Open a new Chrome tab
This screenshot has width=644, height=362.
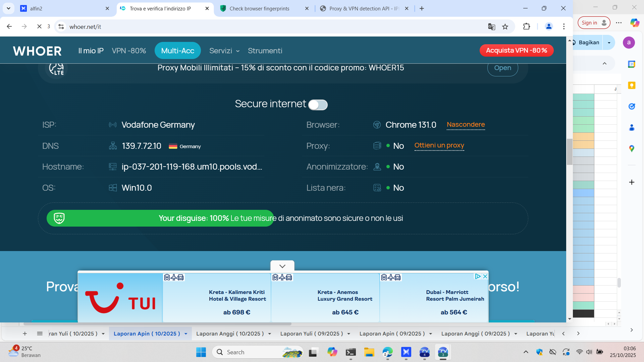coord(422,8)
